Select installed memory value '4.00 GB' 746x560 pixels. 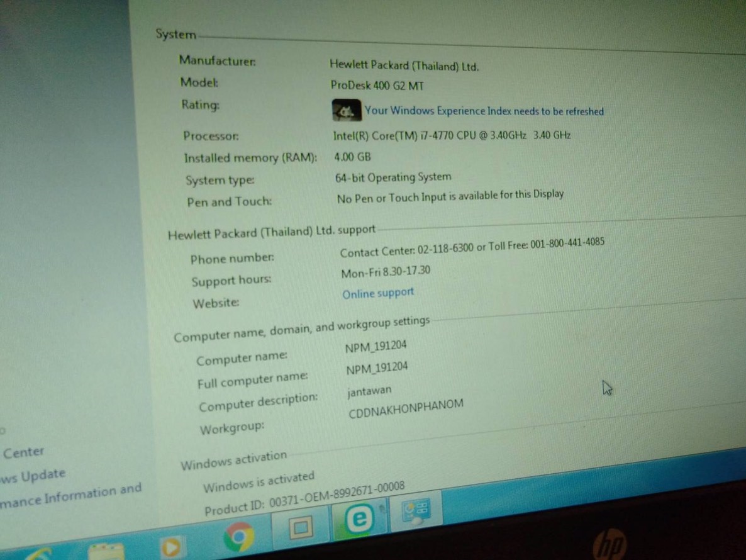(x=352, y=157)
